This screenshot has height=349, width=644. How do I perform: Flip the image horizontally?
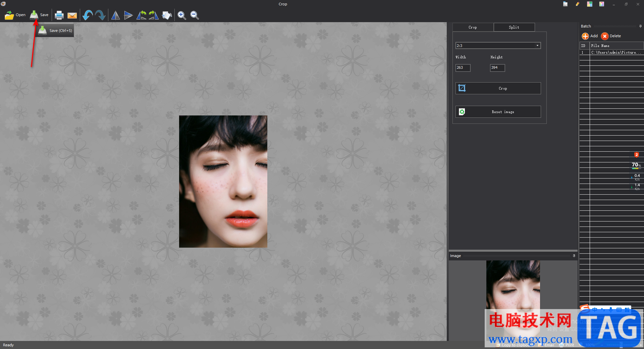pos(115,15)
